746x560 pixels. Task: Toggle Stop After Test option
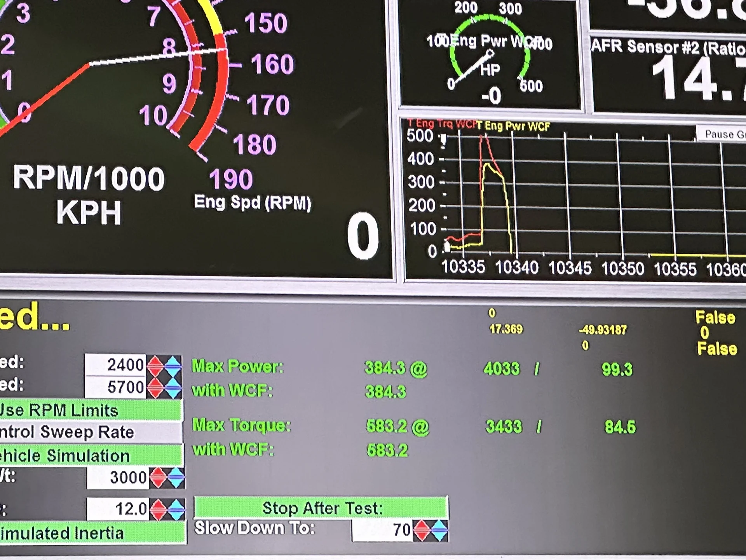[x=321, y=508]
